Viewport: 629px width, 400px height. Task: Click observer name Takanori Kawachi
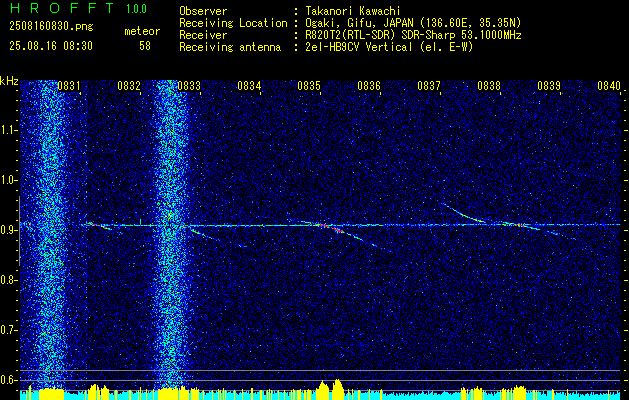pos(353,11)
